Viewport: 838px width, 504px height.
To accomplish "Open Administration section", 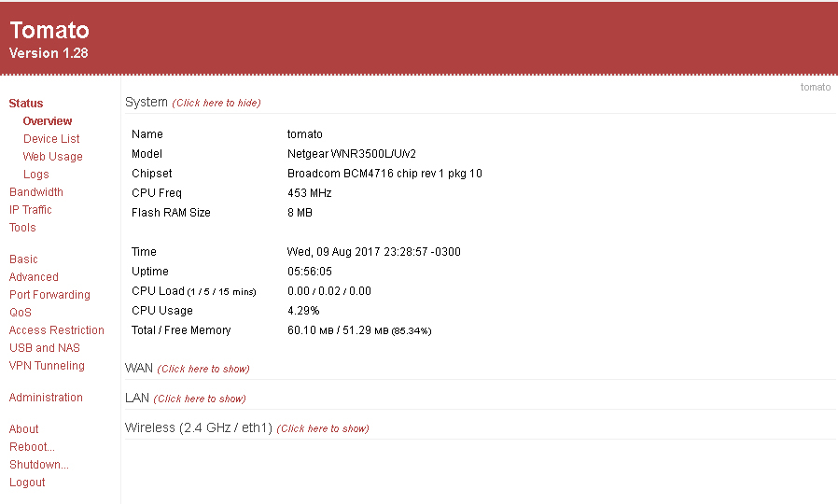I will click(46, 397).
